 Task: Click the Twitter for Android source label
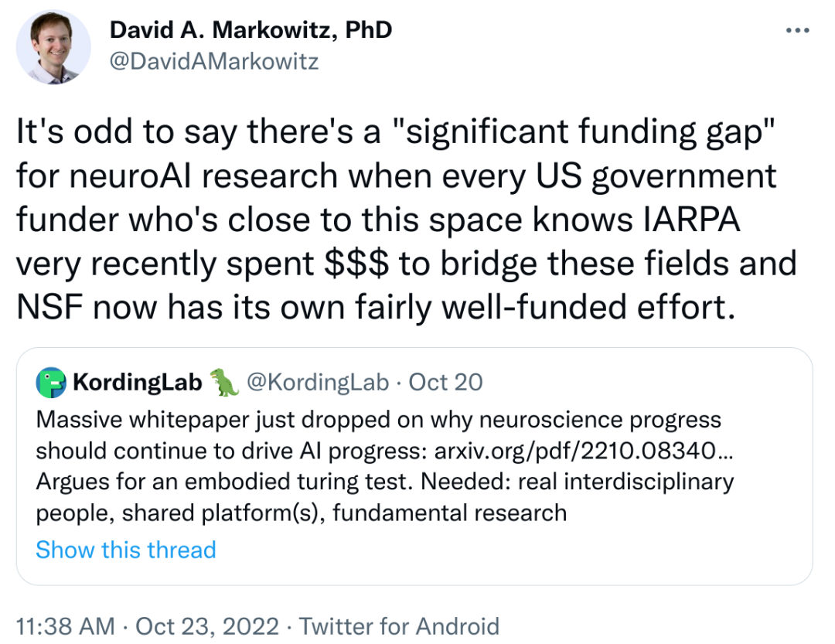[x=399, y=625]
